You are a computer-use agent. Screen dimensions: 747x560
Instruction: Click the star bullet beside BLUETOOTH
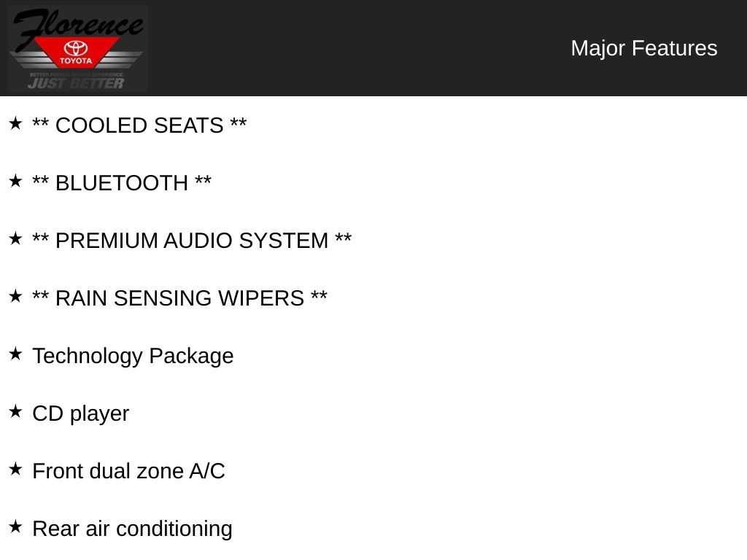coord(15,182)
